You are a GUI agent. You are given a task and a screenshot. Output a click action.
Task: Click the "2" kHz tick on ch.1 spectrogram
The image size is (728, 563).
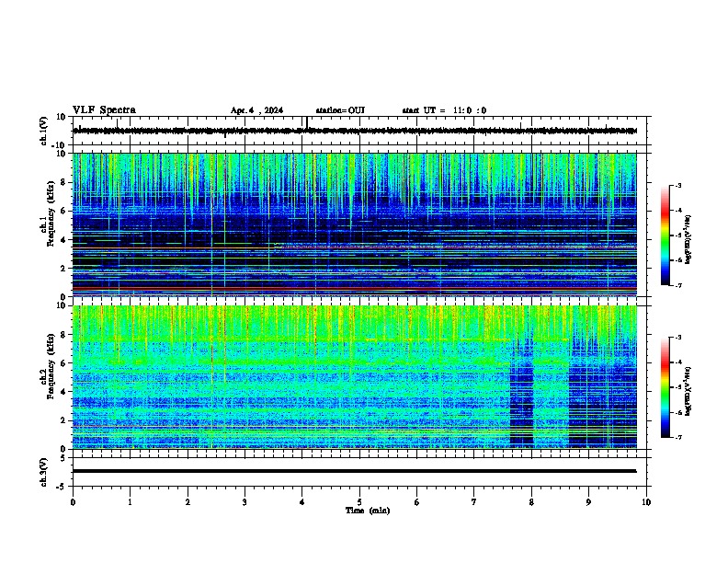coord(63,268)
